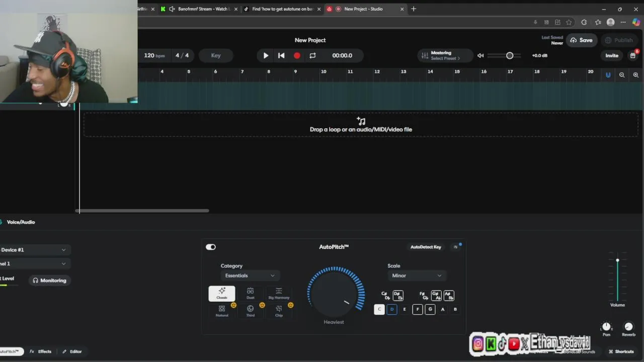
Task: Toggle the D note key
Action: (392, 309)
